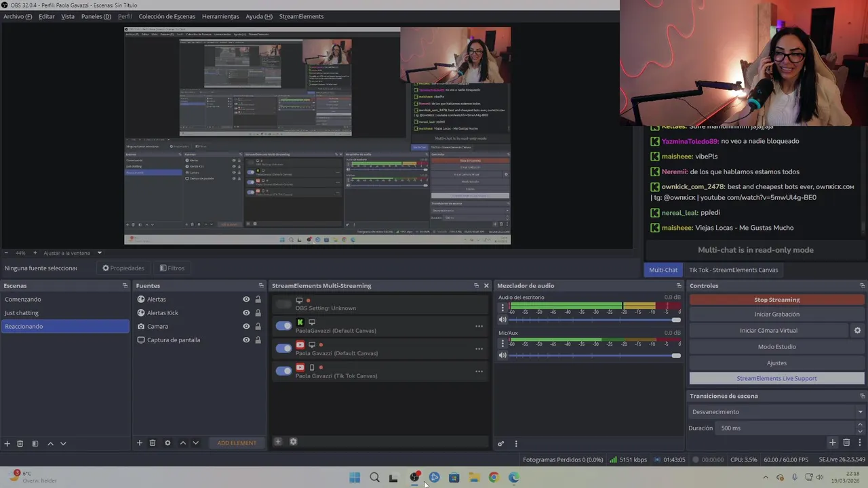The width and height of the screenshot is (868, 488).
Task: Open more options for YouTube Default Canvas output
Action: 479,348
